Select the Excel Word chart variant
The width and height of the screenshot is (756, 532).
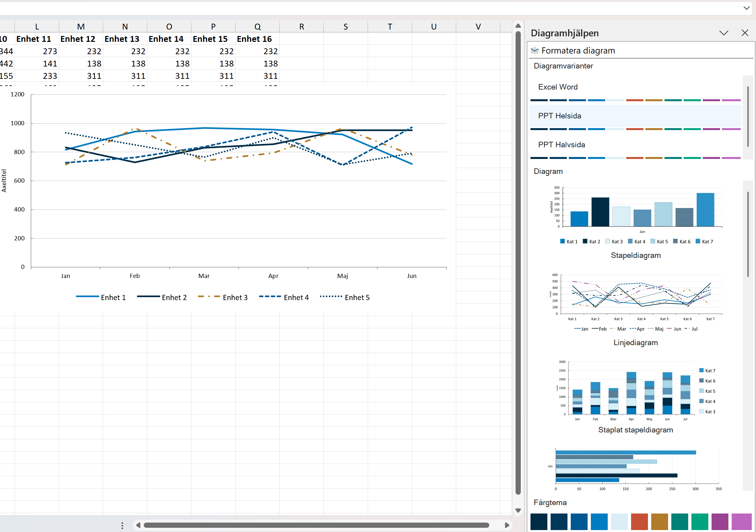[x=557, y=87]
